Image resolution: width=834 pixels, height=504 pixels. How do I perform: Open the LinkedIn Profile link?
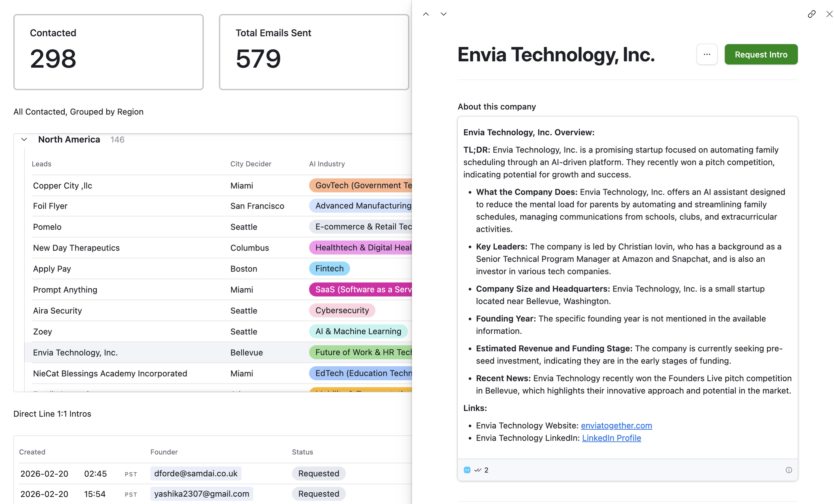click(611, 438)
